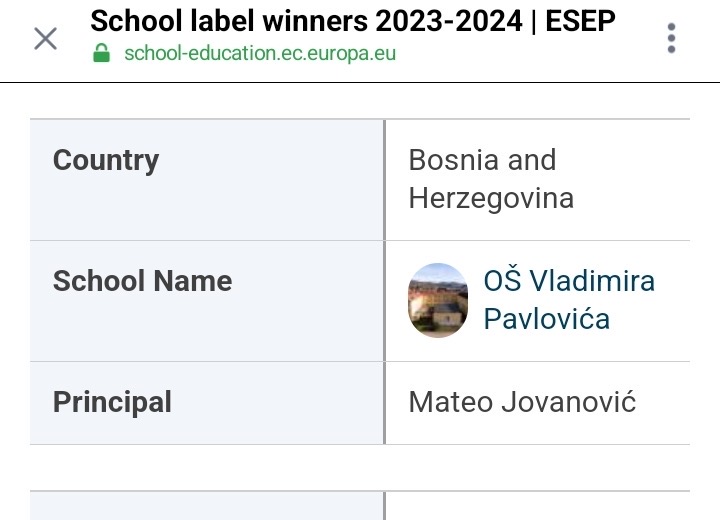Tap the 'Bosnia and Herzegovina' cell
720x520 pixels.
pyautogui.click(x=538, y=180)
